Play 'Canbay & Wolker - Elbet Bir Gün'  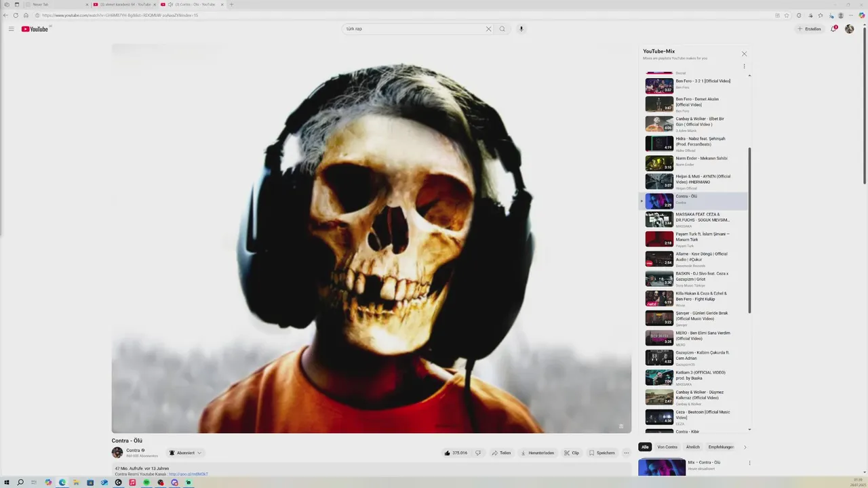(x=694, y=123)
